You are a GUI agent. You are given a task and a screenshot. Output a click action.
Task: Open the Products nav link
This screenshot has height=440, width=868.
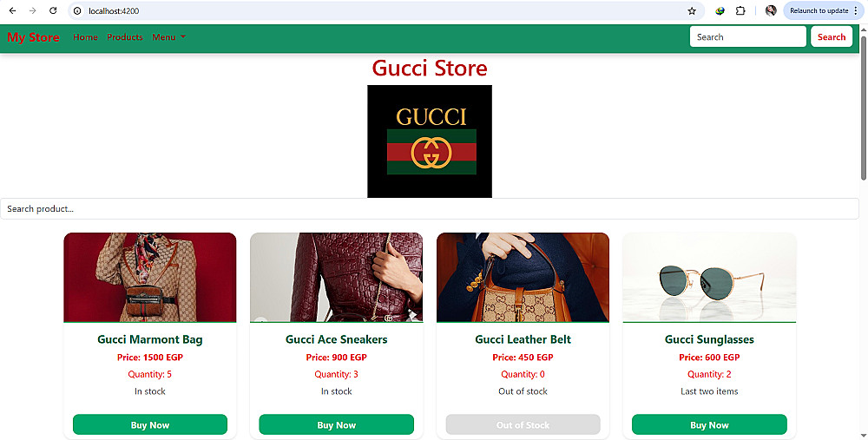tap(124, 37)
